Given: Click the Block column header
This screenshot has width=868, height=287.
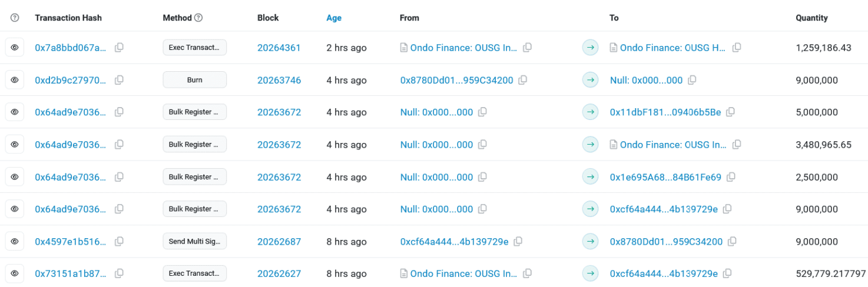Looking at the screenshot, I should point(267,18).
